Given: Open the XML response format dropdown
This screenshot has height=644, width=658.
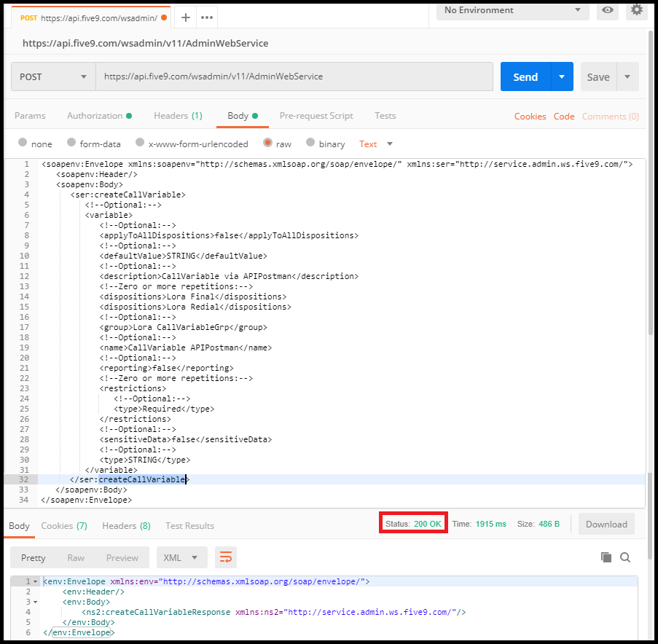Looking at the screenshot, I should click(181, 557).
